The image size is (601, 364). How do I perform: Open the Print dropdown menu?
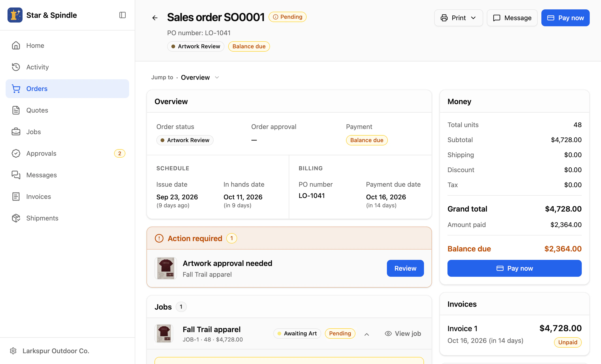458,18
